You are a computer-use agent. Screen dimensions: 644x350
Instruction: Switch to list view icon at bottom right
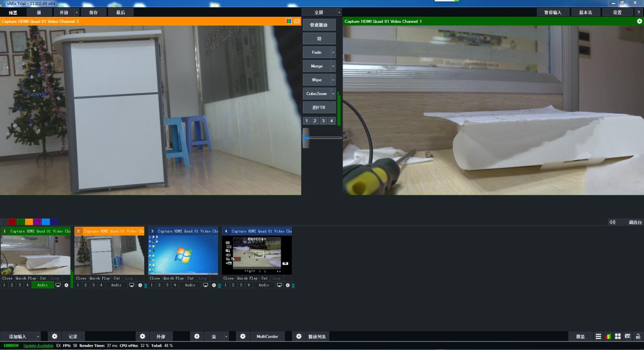[598, 336]
